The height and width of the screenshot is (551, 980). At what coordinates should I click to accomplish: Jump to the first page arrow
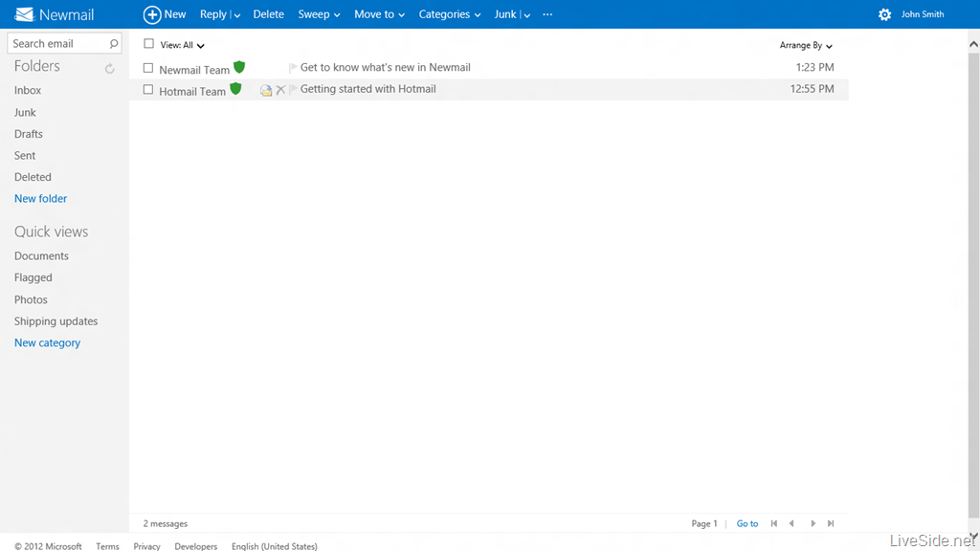[774, 523]
